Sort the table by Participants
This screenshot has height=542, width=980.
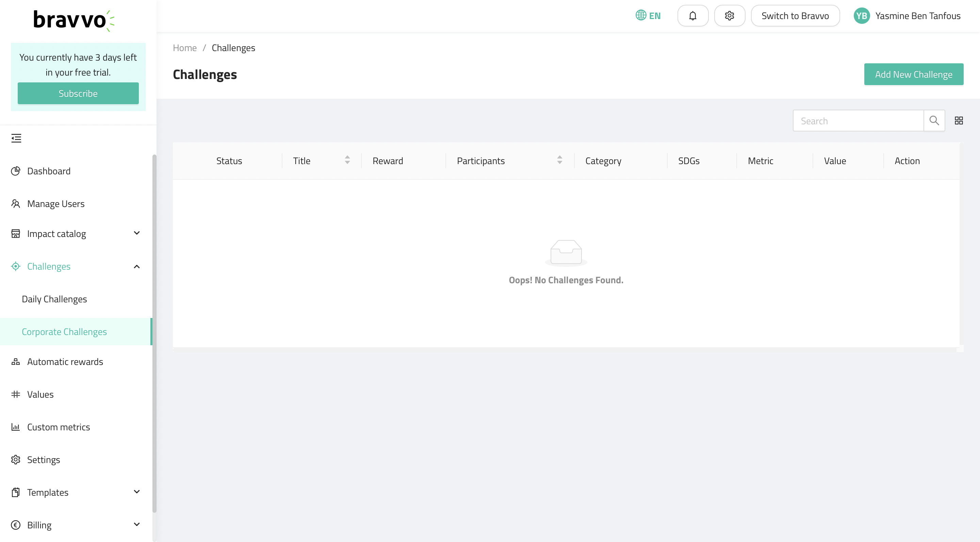coord(559,160)
